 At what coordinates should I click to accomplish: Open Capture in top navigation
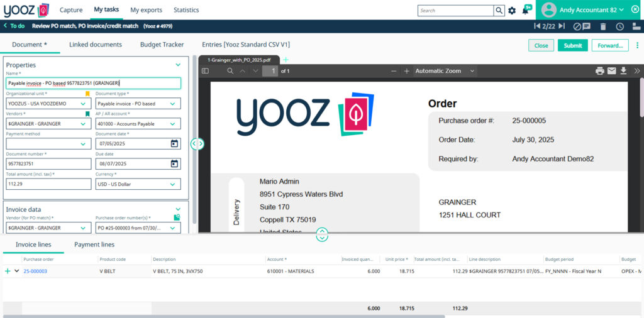[x=71, y=10]
